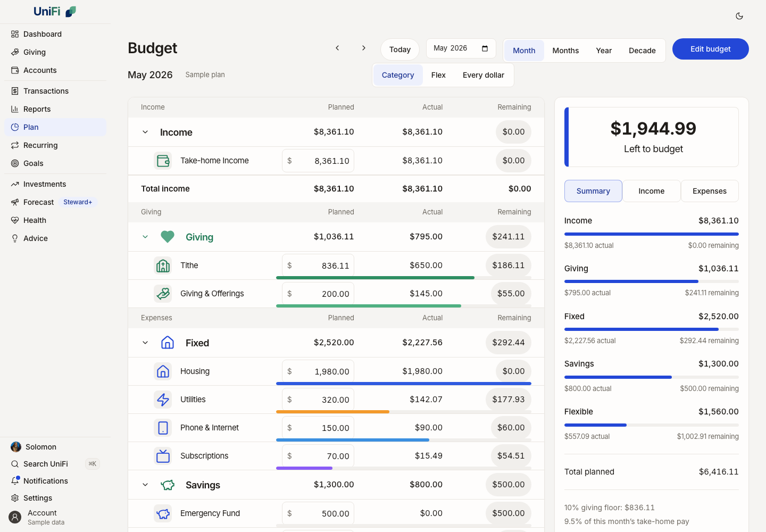The width and height of the screenshot is (766, 532).
Task: Click the Utilities orange progress bar
Action: 333,412
